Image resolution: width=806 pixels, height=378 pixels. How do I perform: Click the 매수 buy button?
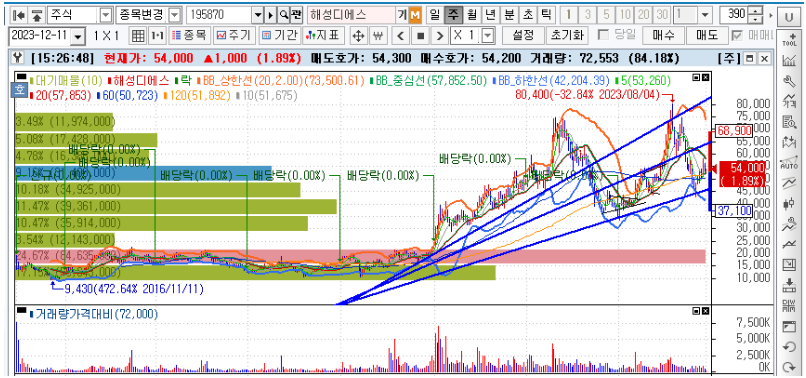point(663,35)
